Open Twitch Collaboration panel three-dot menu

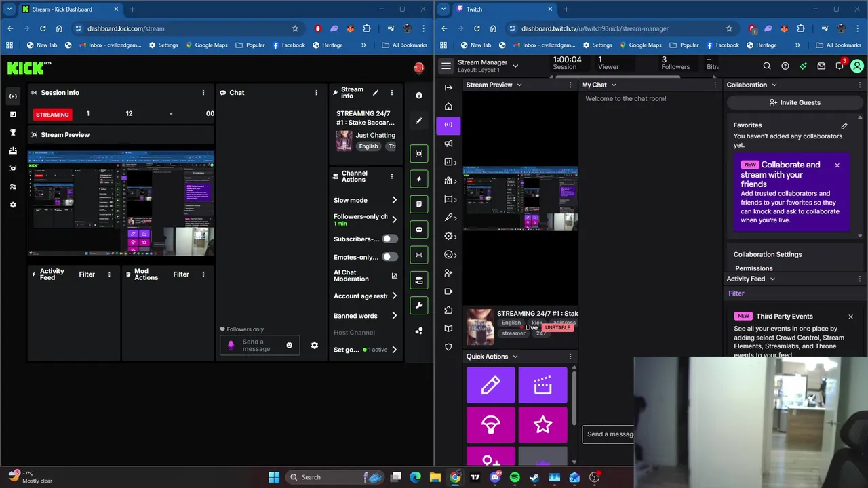click(x=860, y=85)
